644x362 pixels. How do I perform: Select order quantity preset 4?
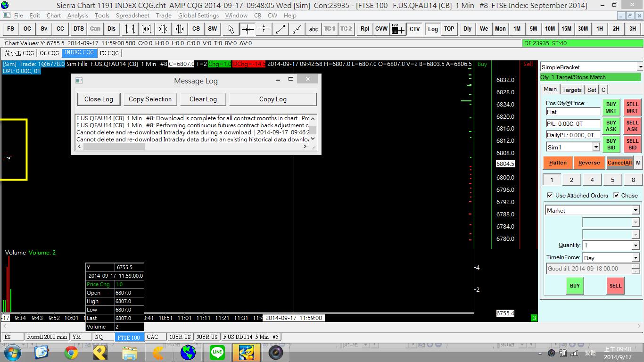coord(592,180)
